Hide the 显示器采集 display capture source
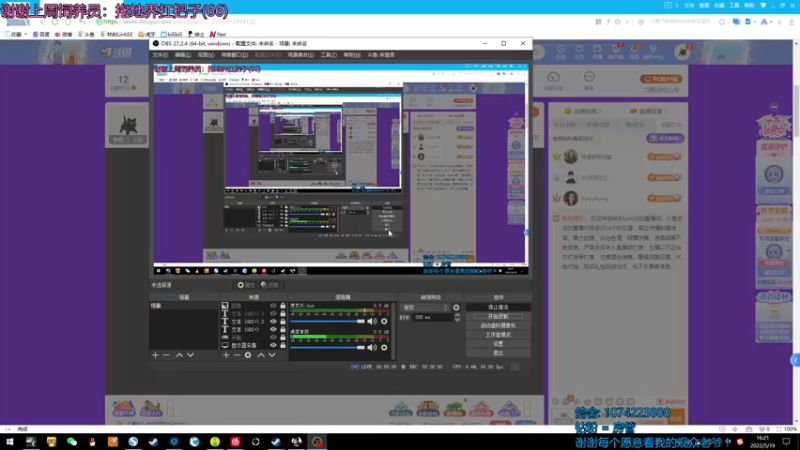Image resolution: width=800 pixels, height=450 pixels. point(273,345)
